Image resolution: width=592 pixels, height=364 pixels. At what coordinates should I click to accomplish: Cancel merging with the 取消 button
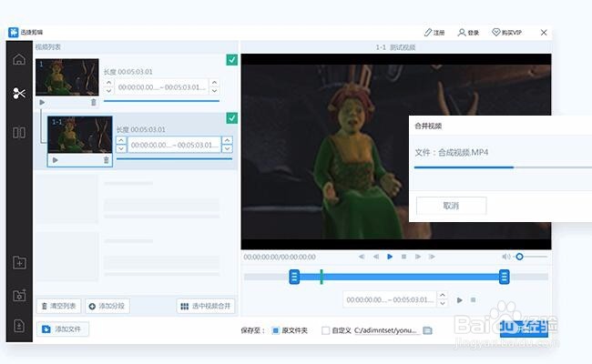point(451,206)
